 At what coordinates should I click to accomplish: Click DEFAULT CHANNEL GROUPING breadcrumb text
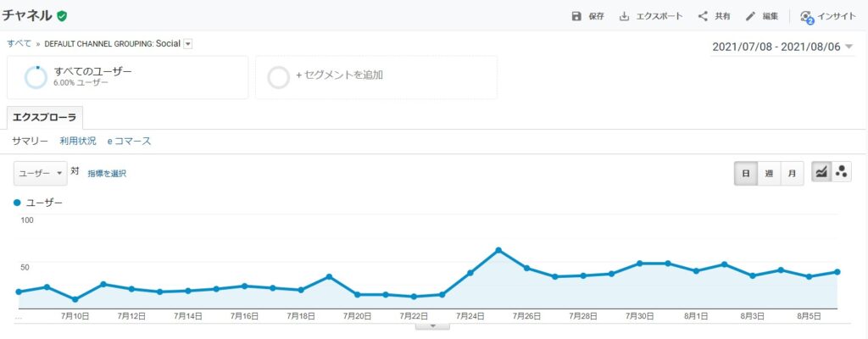click(98, 44)
